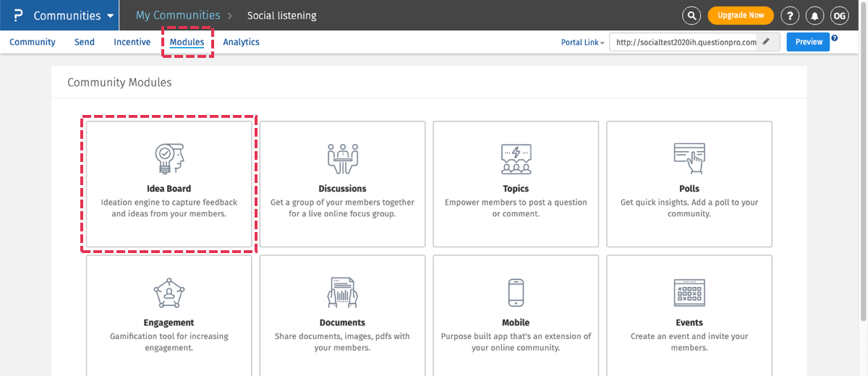This screenshot has width=868, height=376.
Task: Open notifications bell icon
Action: click(814, 15)
